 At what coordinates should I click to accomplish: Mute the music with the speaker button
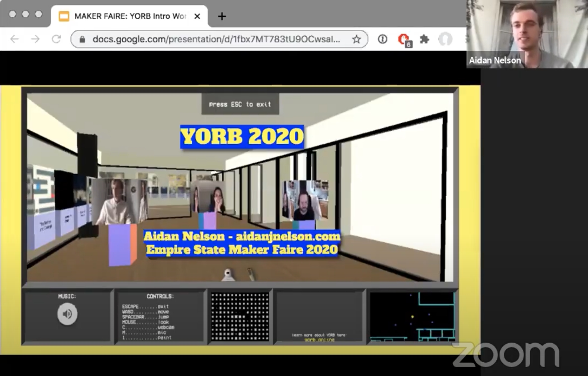(x=67, y=314)
